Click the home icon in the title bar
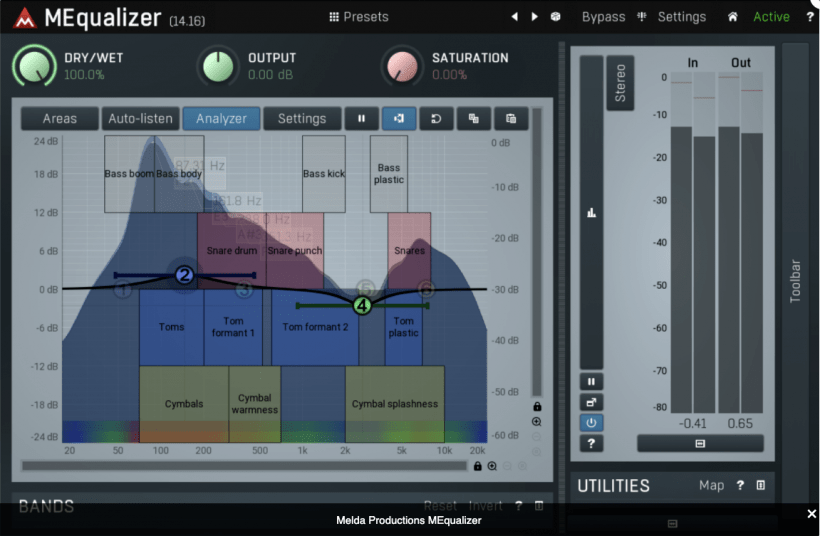This screenshot has width=820, height=536. 733,17
